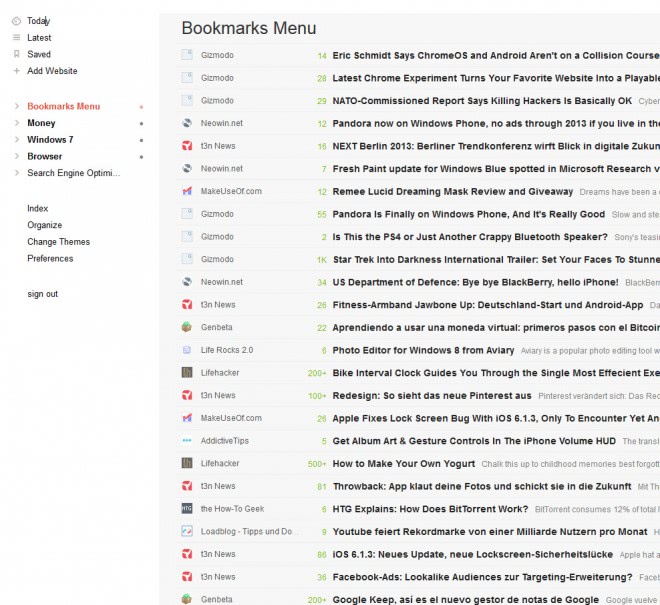The height and width of the screenshot is (605, 660).
Task: Click the plus icon beside Add Website
Action: coord(16,71)
